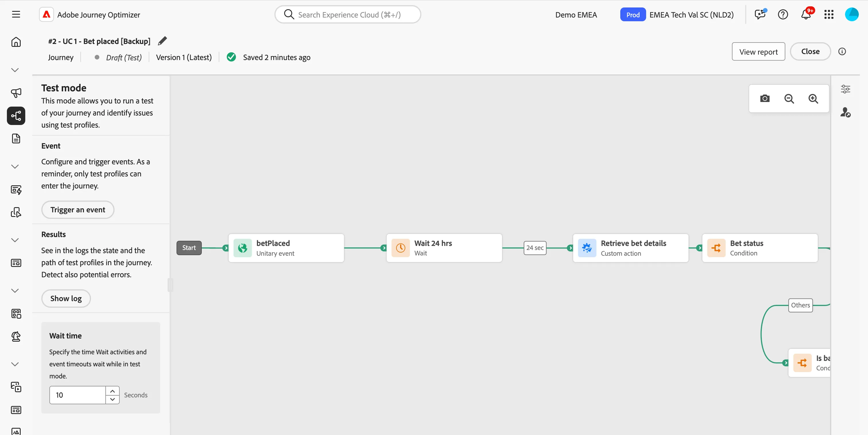The width and height of the screenshot is (868, 435).
Task: Click the Adobe Journey Optimizer logo
Action: 46,14
